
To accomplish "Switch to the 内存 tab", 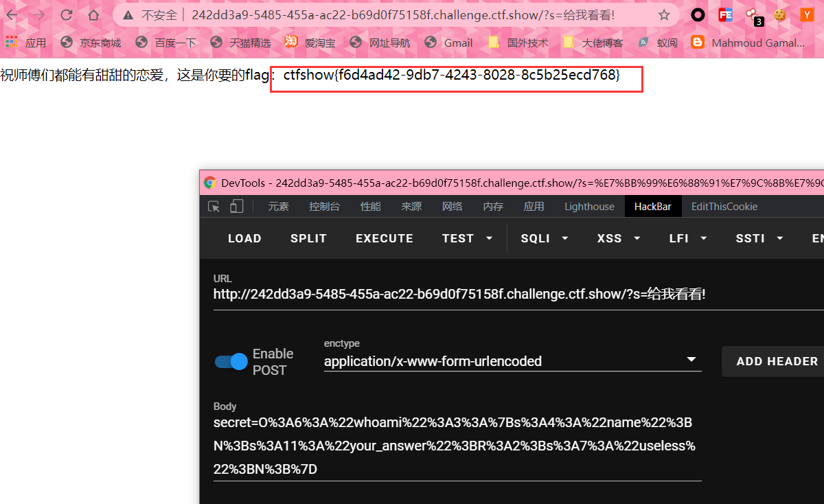I will coord(493,207).
